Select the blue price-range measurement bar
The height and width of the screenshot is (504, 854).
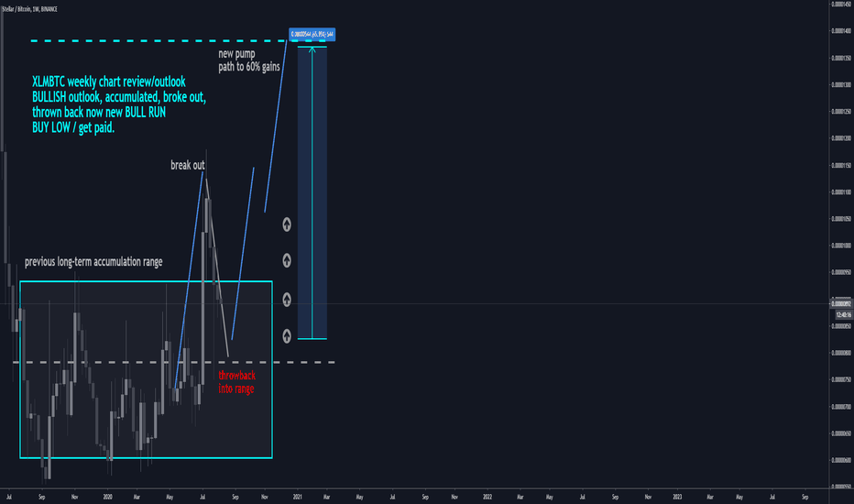pos(312,192)
